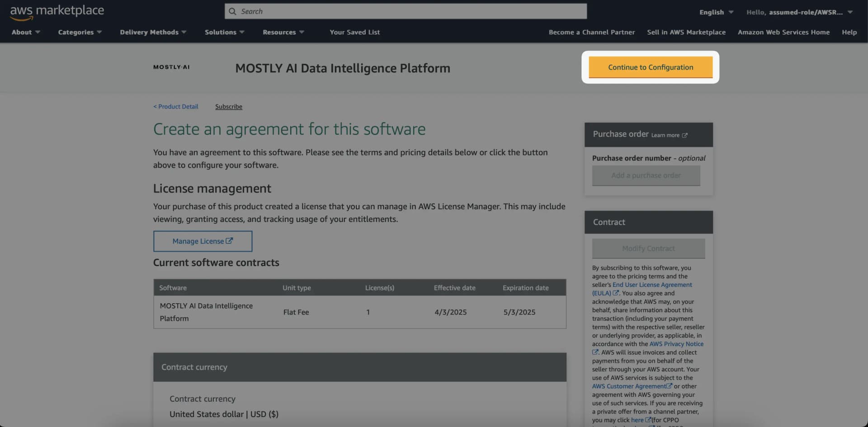
Task: Click the MOSTLY AI Data Intelligence Platform heading
Action: coord(343,68)
